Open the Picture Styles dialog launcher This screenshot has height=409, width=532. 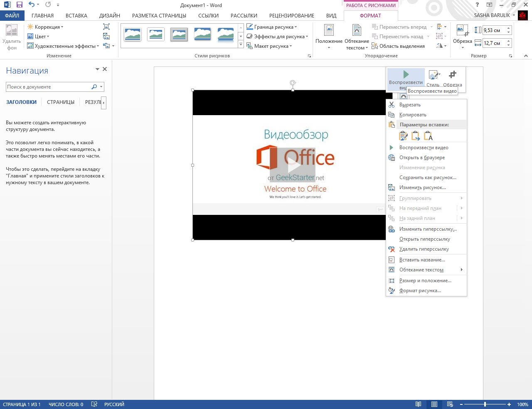pyautogui.click(x=309, y=56)
